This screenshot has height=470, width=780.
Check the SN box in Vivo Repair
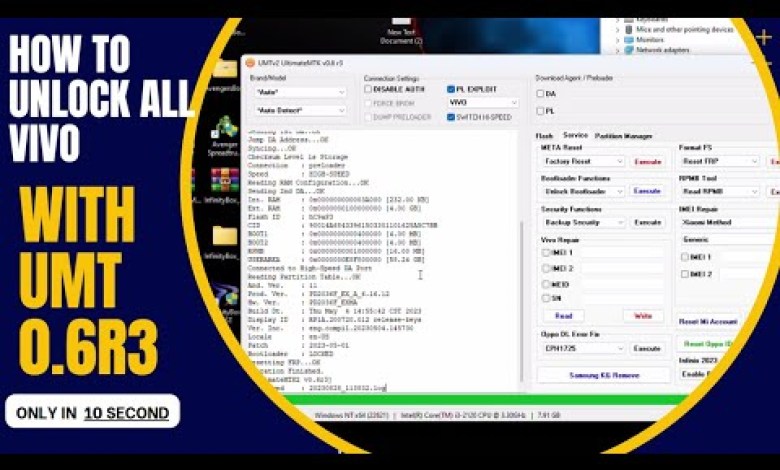[x=546, y=298]
